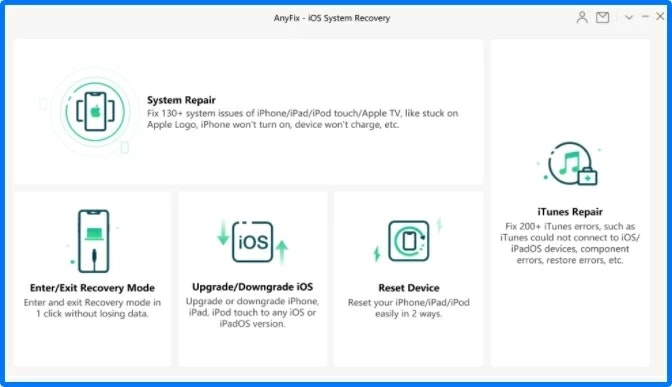Viewport: 672px width, 387px height.
Task: Select the iOS upgrade/downgrade arrows icon
Action: (x=252, y=242)
